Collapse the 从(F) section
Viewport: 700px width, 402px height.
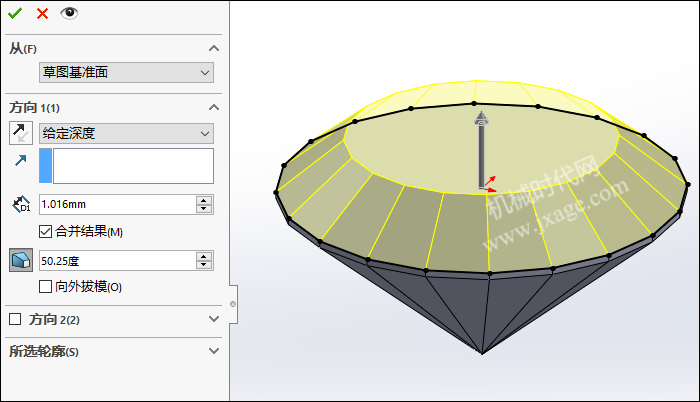coord(214,48)
